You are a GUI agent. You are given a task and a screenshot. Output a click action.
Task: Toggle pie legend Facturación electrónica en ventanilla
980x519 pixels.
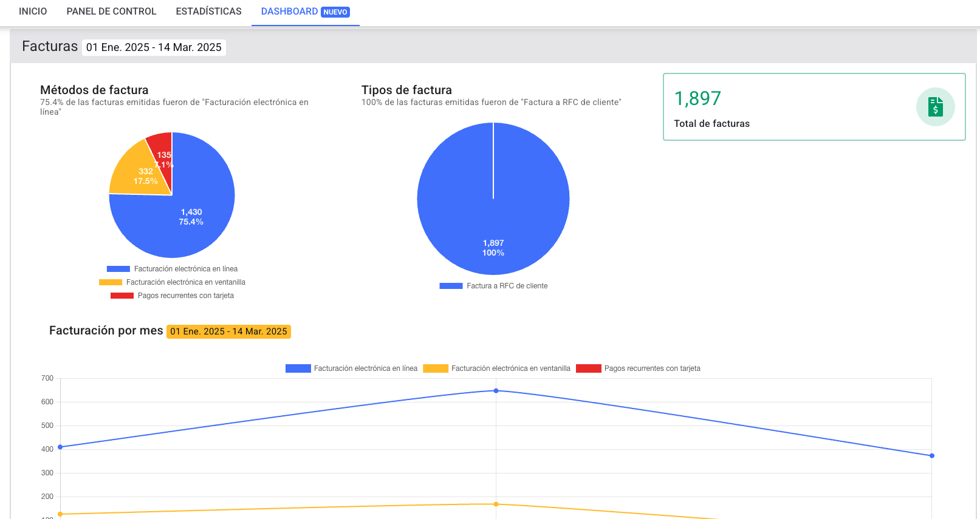coord(173,282)
